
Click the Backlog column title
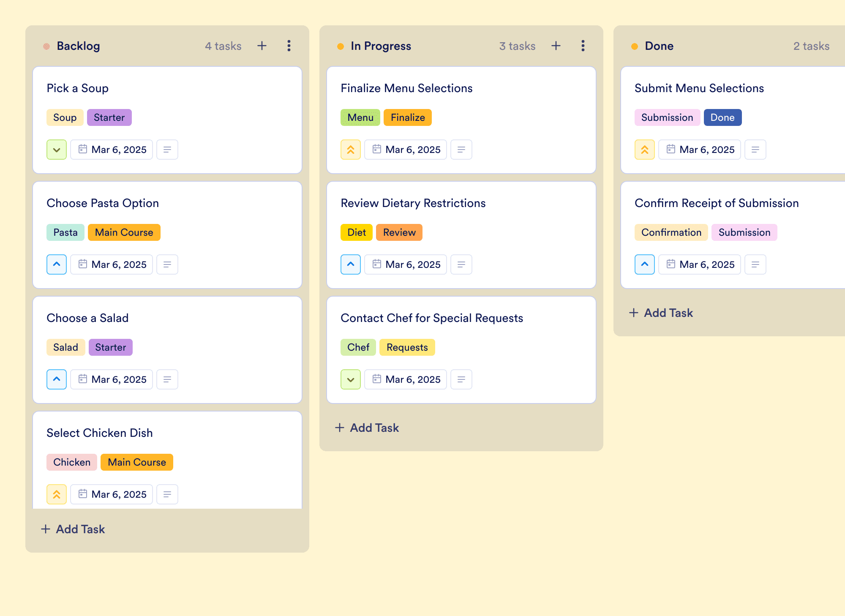[x=79, y=46]
